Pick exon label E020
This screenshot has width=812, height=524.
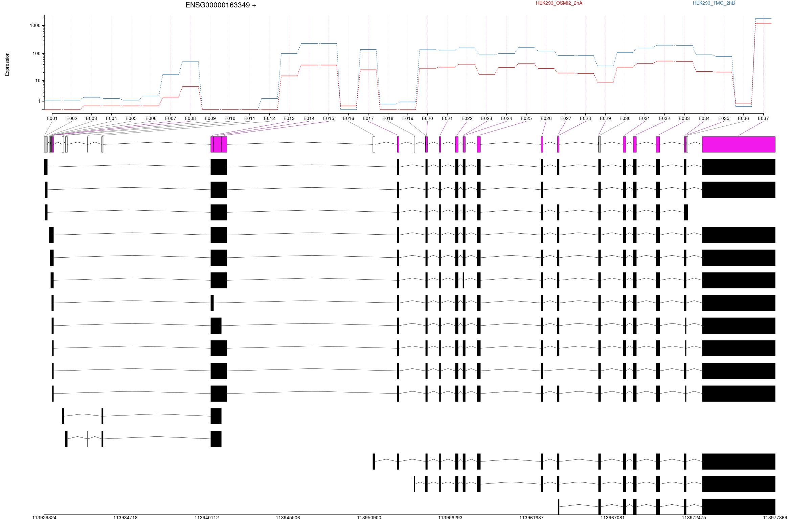click(427, 118)
